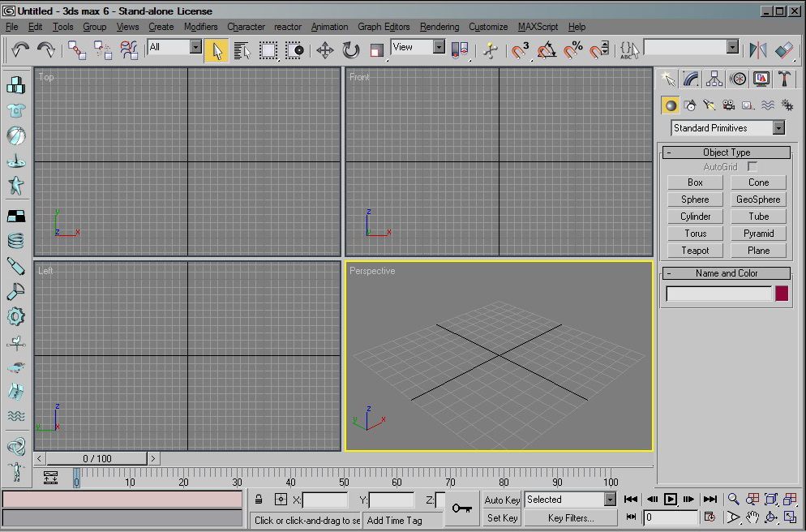Open the Modifiers menu
The height and width of the screenshot is (532, 806).
pyautogui.click(x=200, y=27)
